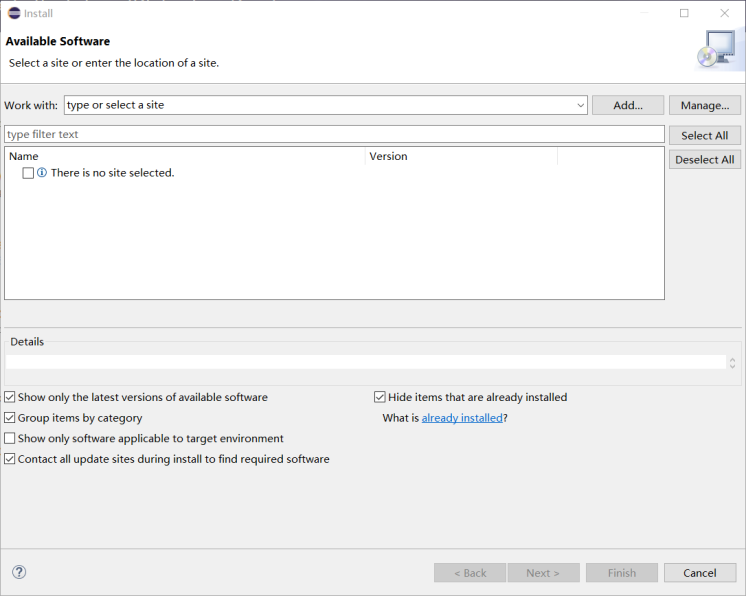Screen dimensions: 746x596
Task: Uncheck Hide items that are already installed
Action: 380,397
